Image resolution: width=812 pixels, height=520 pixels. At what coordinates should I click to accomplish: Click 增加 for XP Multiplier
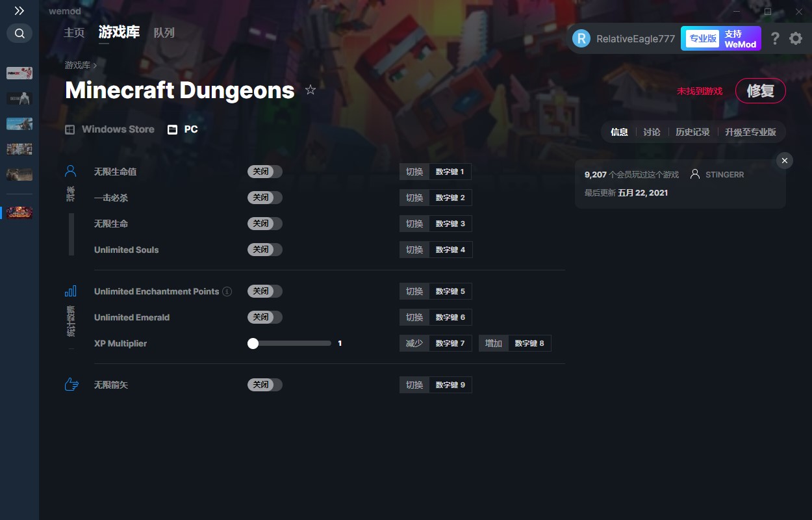pyautogui.click(x=494, y=343)
